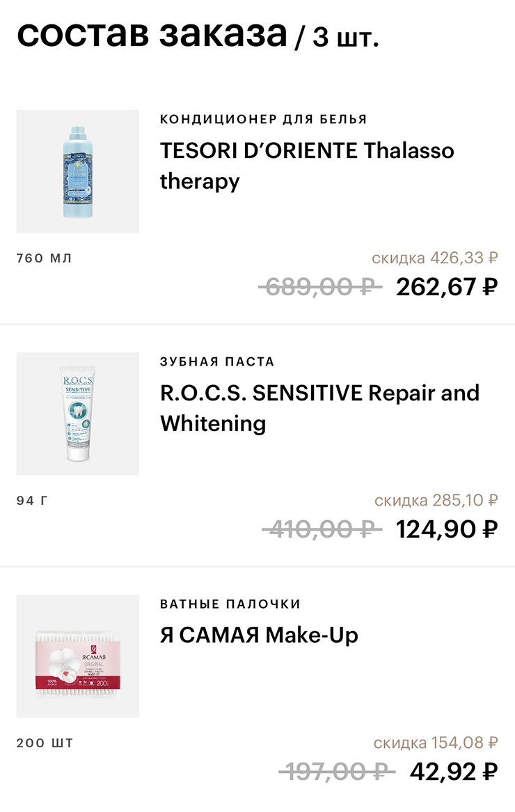Select the КОНДИЦИОНЕР ДЛЯ БЕЛЬЯ category label
Screen dimensions: 515x812
[263, 119]
